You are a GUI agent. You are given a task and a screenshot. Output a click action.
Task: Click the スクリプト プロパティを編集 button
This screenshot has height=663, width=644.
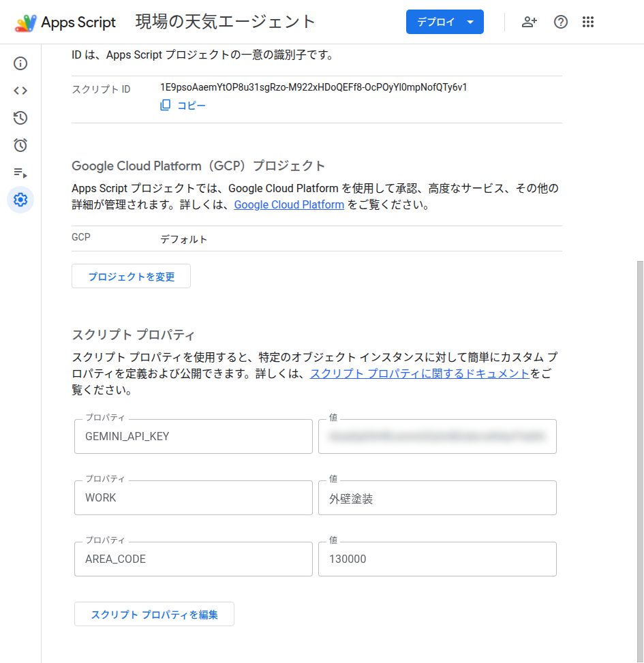pyautogui.click(x=154, y=614)
